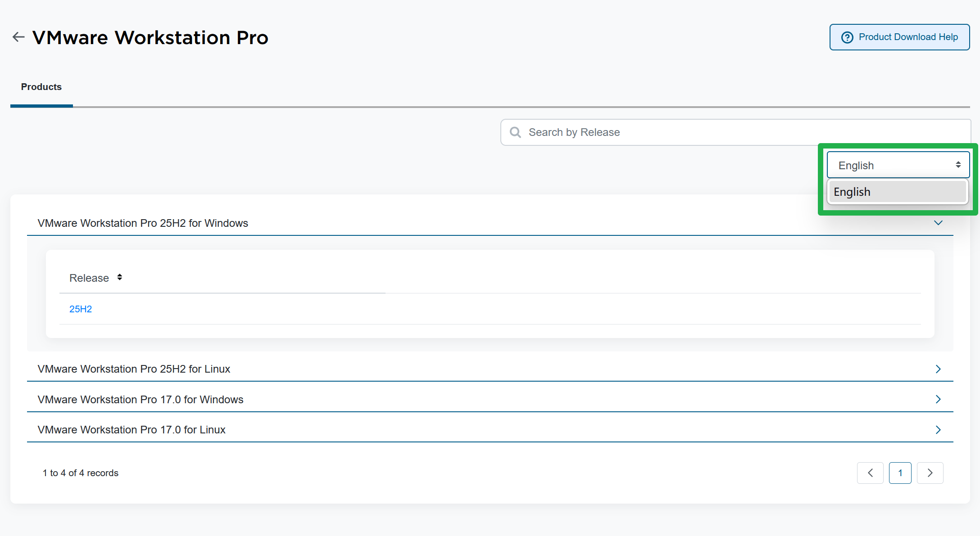The width and height of the screenshot is (980, 536).
Task: Expand the 25H2 for Linux chevron
Action: (x=938, y=369)
